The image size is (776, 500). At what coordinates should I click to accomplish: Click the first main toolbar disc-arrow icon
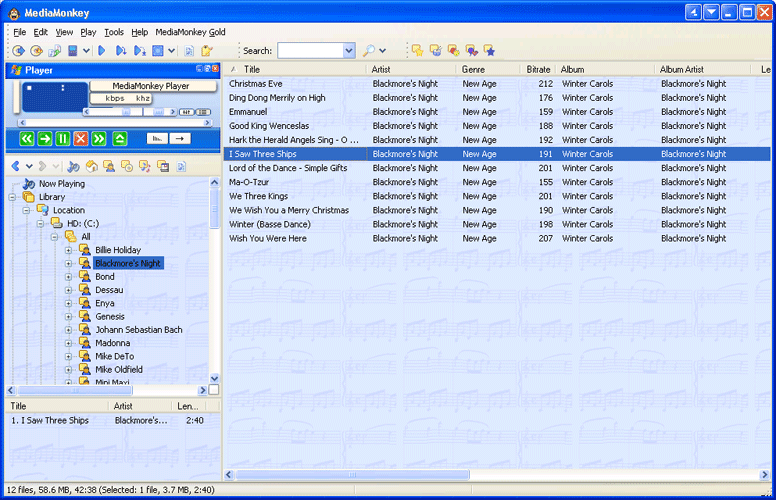click(x=18, y=50)
